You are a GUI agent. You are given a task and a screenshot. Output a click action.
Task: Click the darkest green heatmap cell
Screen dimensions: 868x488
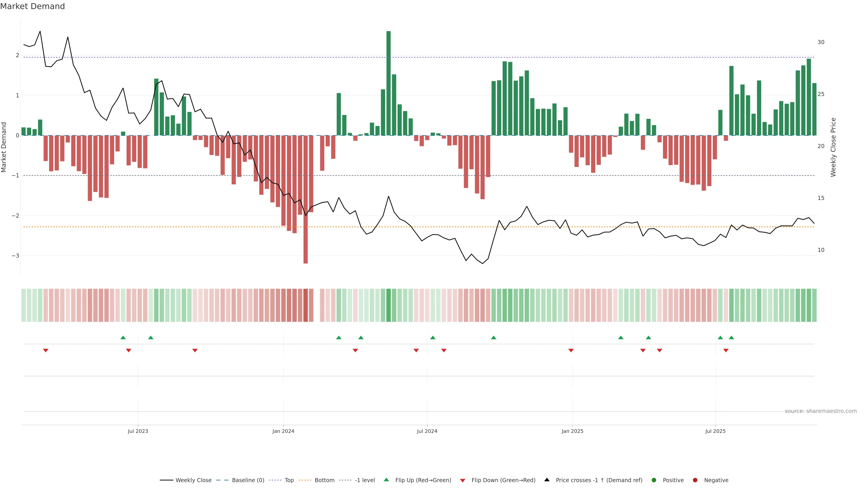pos(389,305)
